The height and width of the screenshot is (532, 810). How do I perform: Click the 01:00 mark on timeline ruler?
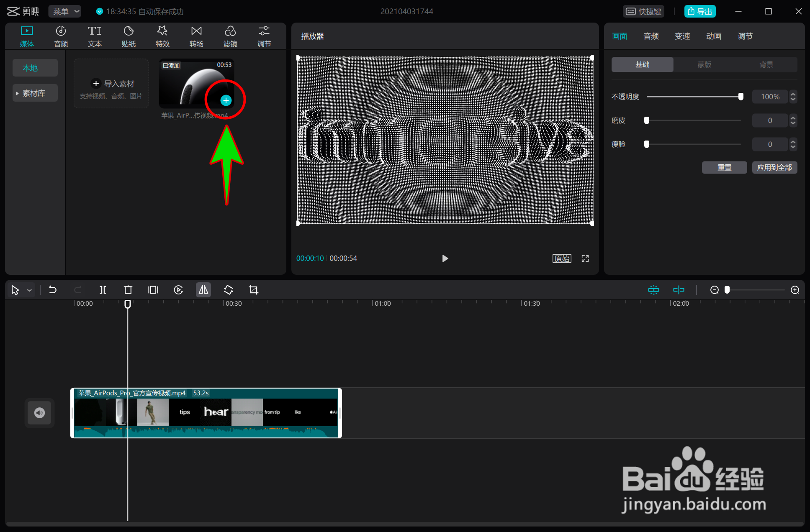[x=383, y=303]
